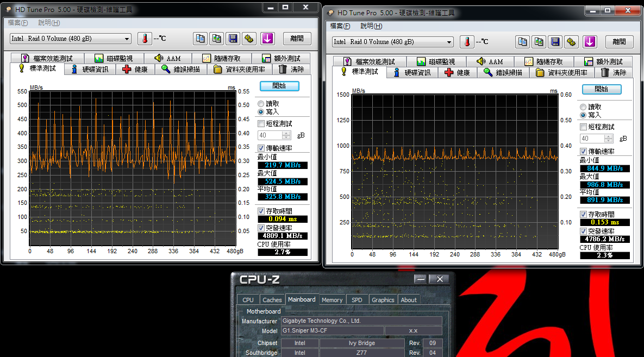
Task: Click purple down-arrow icon in right HD Tune toolbar
Action: click(590, 42)
